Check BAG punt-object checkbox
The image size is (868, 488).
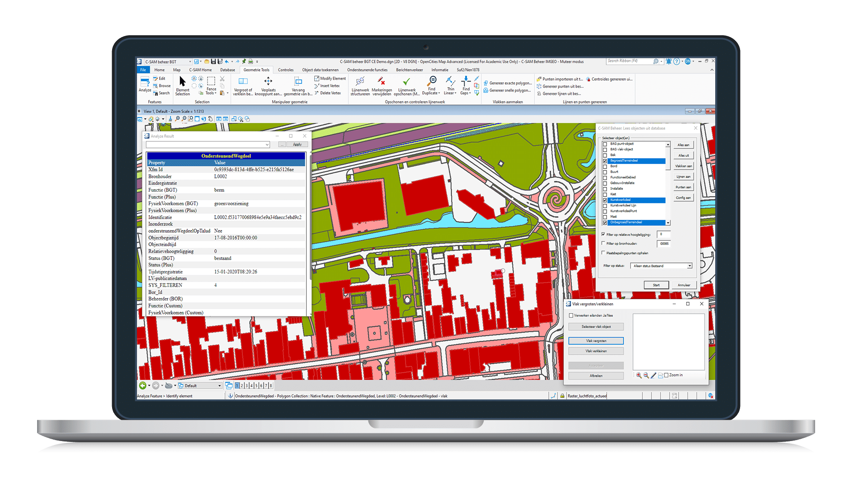click(x=605, y=144)
